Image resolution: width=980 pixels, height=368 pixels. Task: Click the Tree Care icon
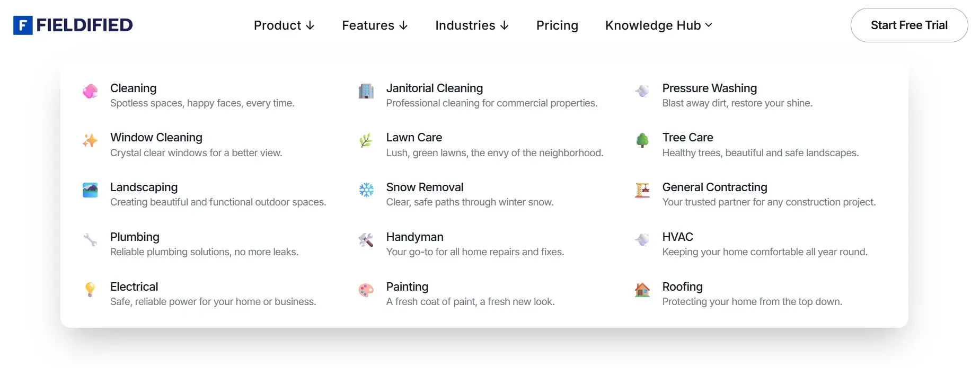(x=642, y=141)
